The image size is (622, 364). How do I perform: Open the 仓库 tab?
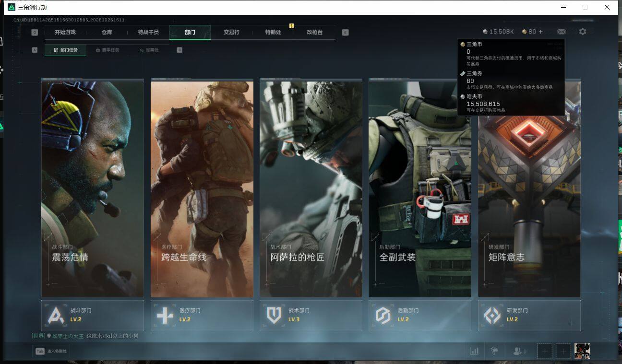coord(107,33)
